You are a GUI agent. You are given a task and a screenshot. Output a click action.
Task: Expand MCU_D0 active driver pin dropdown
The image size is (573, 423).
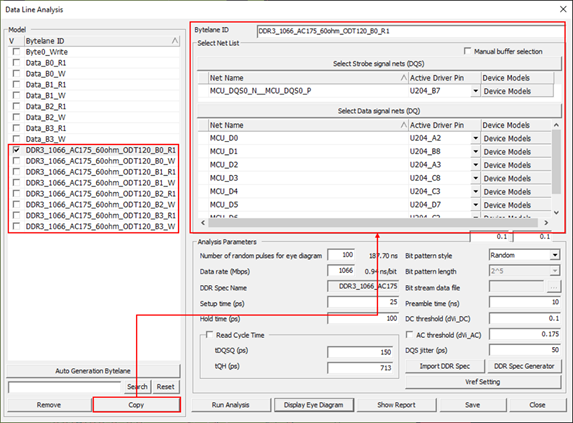click(x=475, y=138)
